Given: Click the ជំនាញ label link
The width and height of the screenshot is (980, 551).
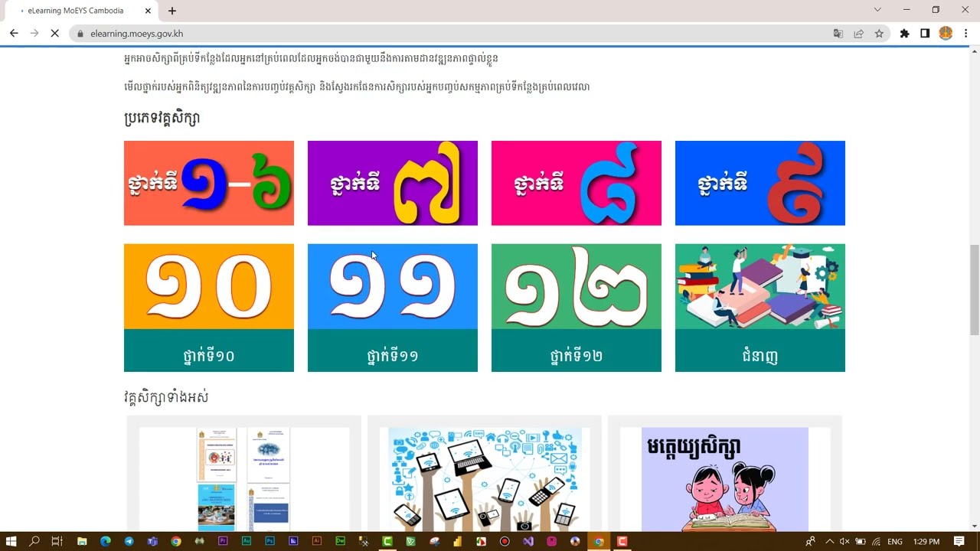Looking at the screenshot, I should coord(760,356).
